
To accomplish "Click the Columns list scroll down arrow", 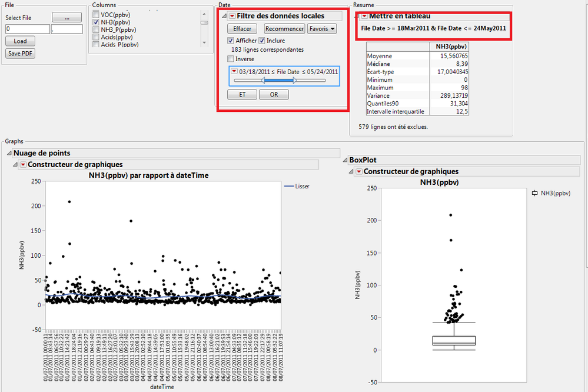I will tap(204, 43).
